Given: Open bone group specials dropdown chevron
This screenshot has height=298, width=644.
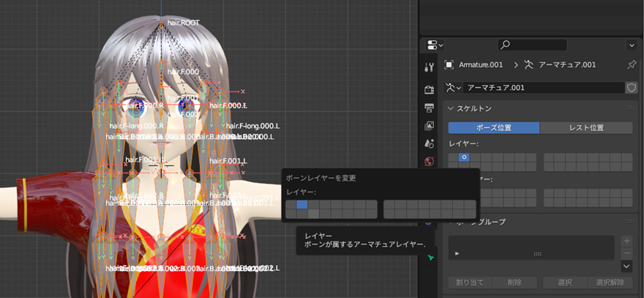Looking at the screenshot, I should point(626,267).
